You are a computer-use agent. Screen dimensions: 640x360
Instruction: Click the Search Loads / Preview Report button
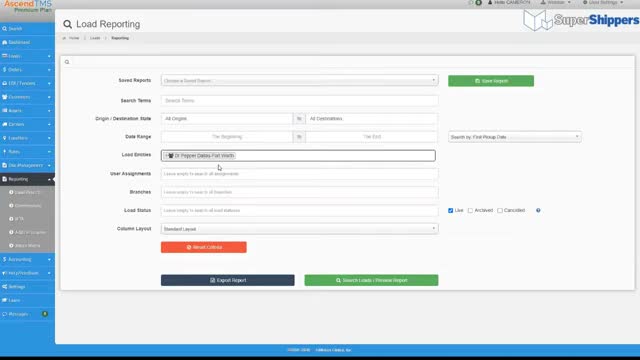pyautogui.click(x=371, y=280)
